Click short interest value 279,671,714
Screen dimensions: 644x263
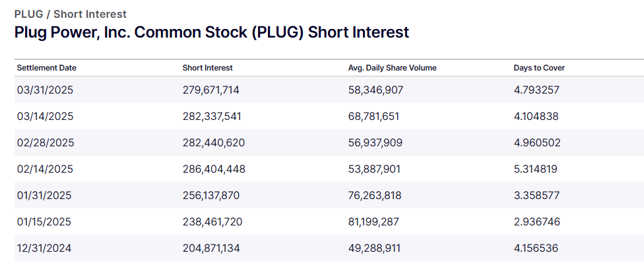[210, 90]
